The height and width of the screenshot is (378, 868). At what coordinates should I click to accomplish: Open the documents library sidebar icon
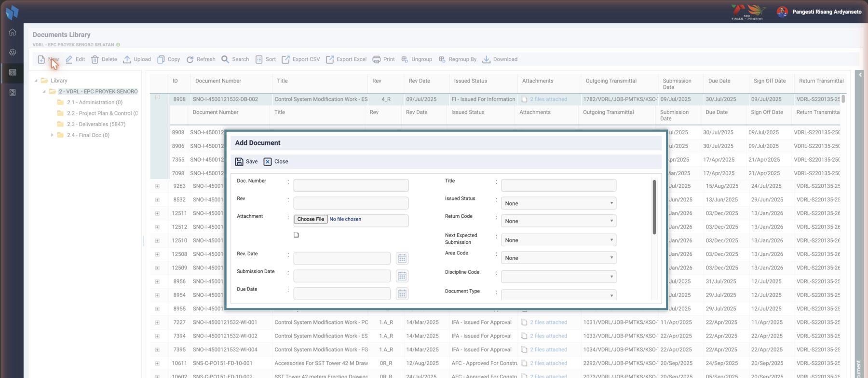coord(13,72)
